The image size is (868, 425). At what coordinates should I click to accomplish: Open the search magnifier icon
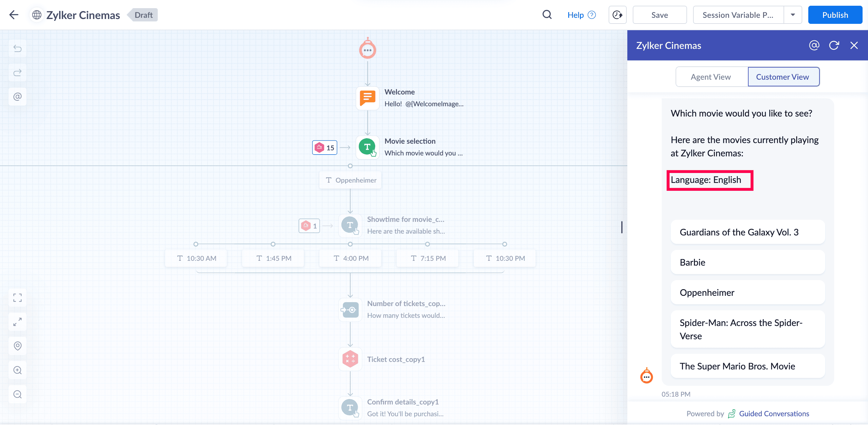click(546, 15)
